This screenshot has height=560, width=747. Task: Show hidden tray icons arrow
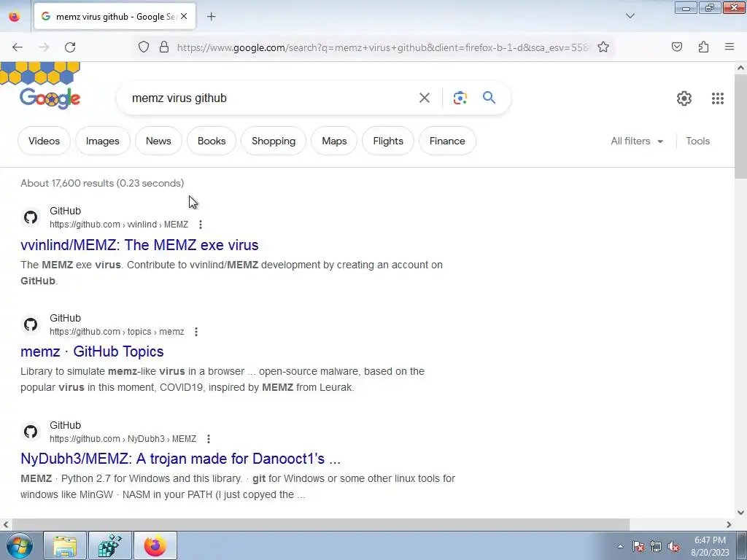click(620, 546)
